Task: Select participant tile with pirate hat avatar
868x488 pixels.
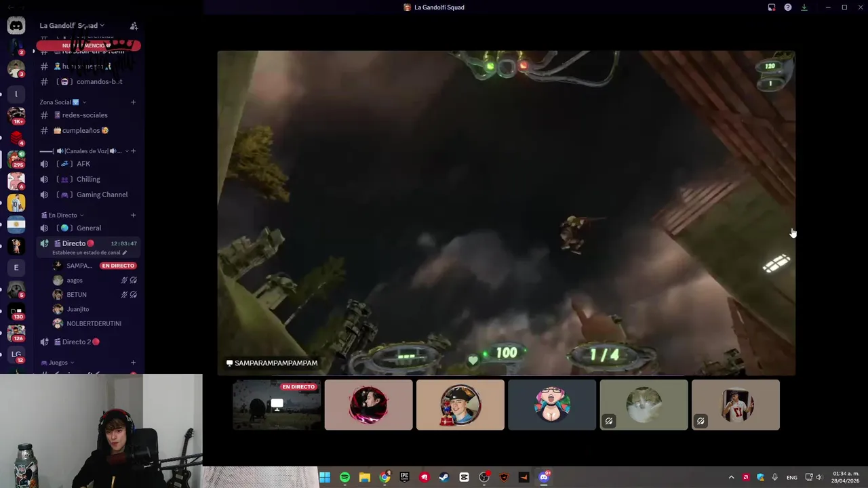Action: 460,405
